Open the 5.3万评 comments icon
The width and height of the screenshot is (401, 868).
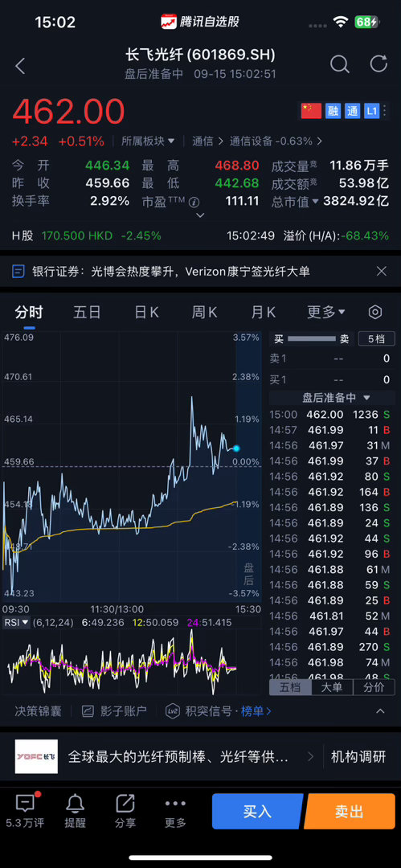click(x=25, y=803)
